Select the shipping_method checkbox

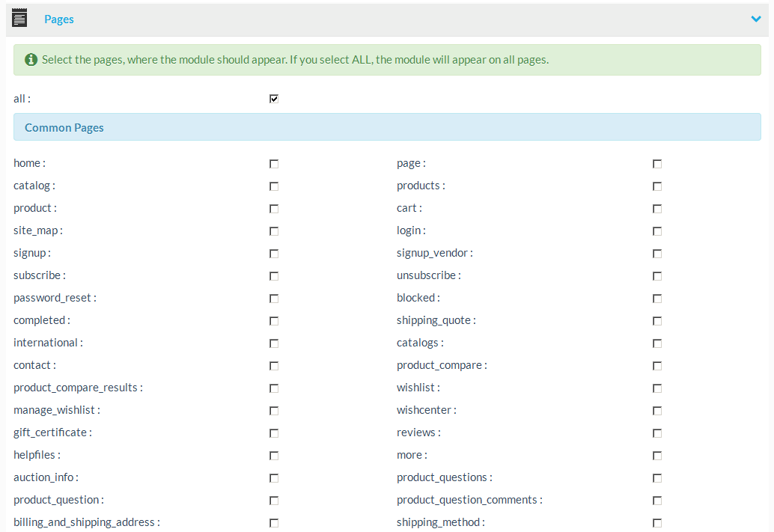pyautogui.click(x=657, y=523)
